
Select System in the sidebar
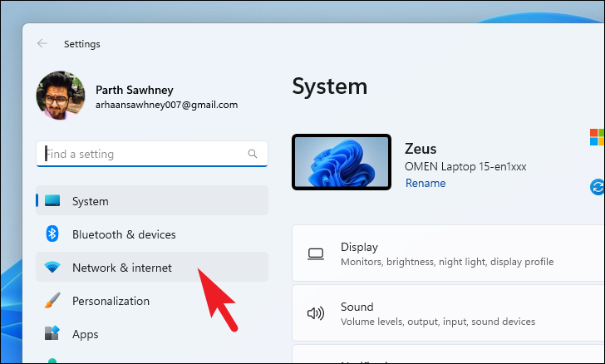[x=152, y=201]
